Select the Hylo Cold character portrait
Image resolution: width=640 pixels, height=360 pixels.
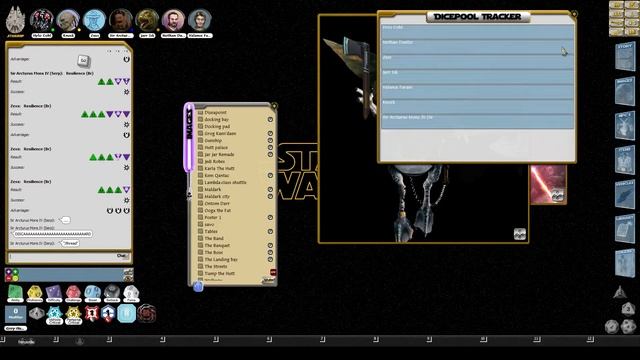[x=42, y=20]
